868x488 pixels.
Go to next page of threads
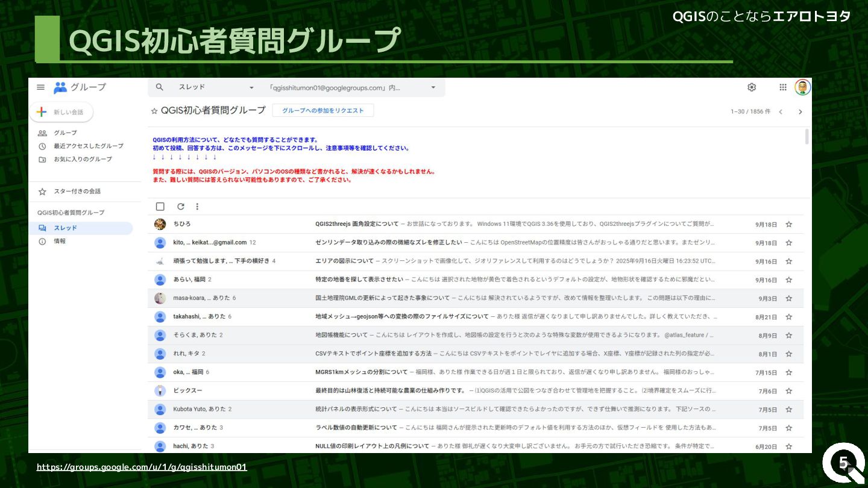[x=800, y=112]
